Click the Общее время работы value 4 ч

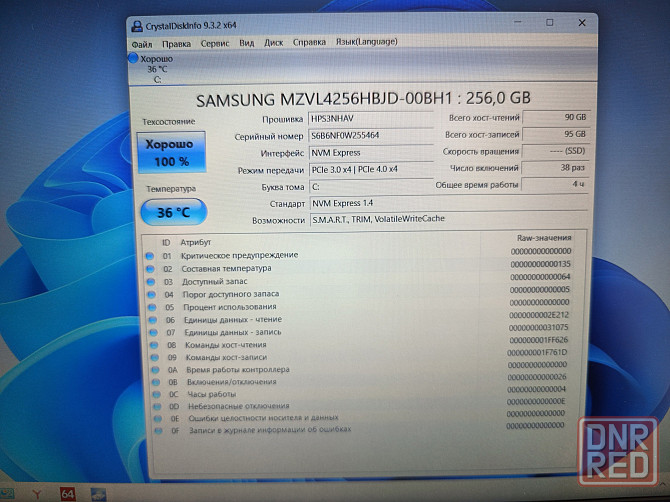[x=555, y=184]
